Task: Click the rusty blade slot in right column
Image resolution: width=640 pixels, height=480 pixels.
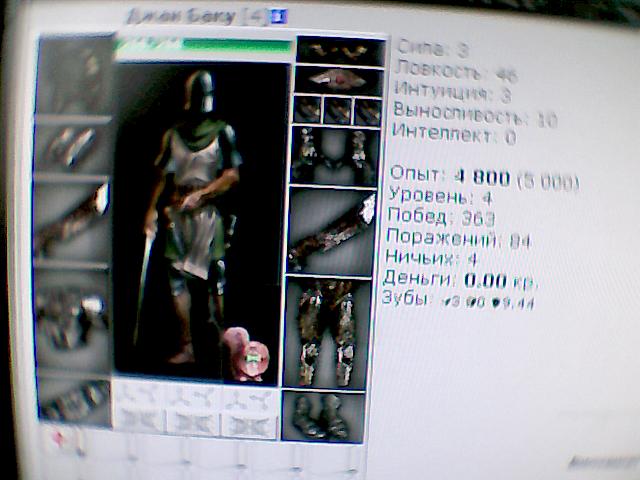Action: [331, 231]
